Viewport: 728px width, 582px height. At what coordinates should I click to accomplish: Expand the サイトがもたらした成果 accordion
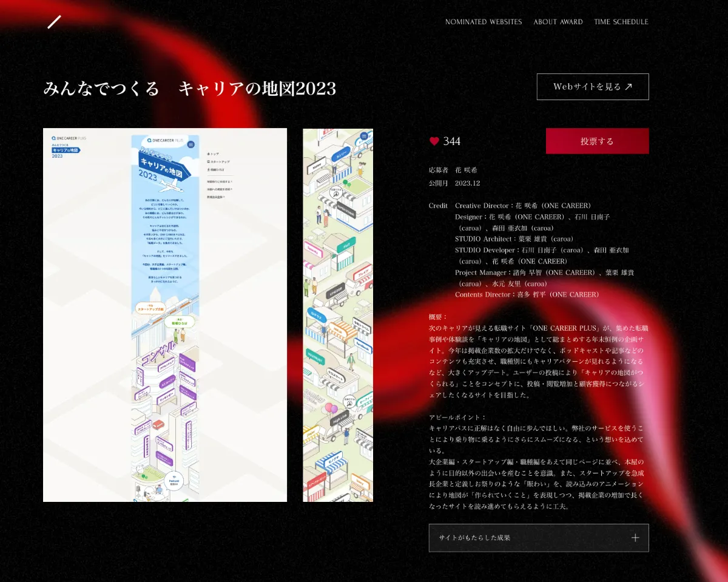pyautogui.click(x=539, y=538)
